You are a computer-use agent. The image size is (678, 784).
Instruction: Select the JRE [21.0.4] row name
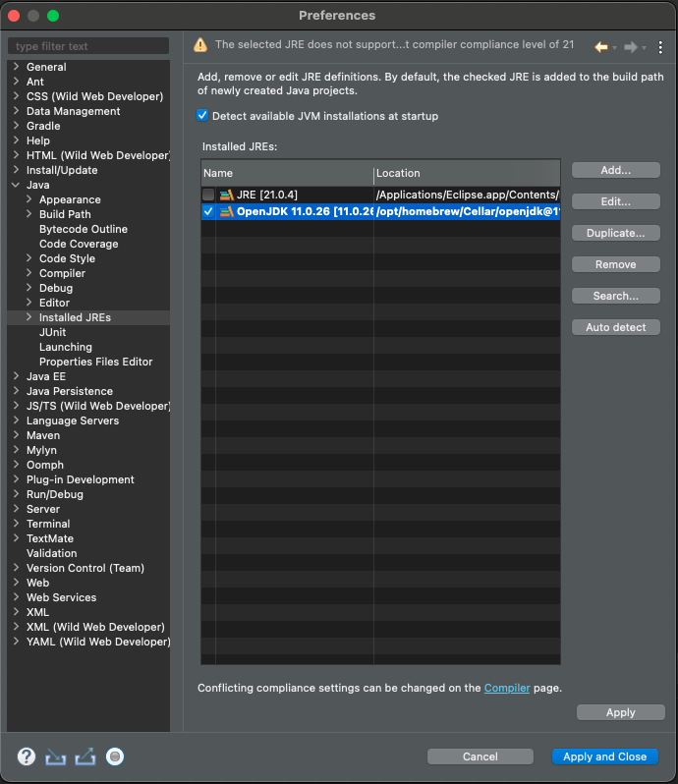click(x=267, y=195)
